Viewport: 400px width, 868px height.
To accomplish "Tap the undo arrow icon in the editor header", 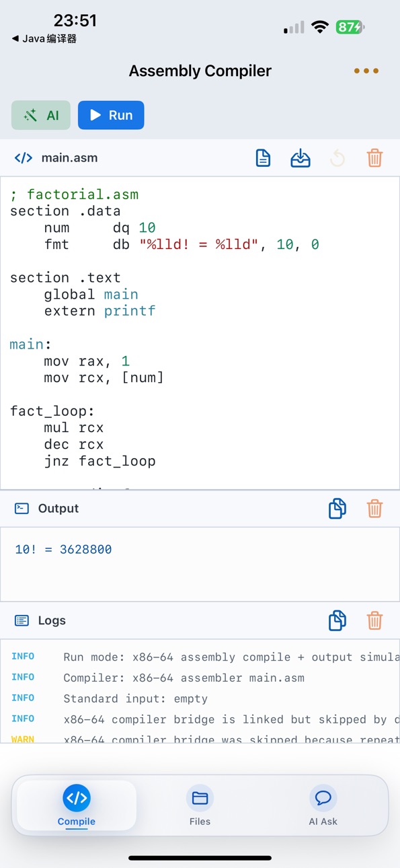I will click(337, 158).
